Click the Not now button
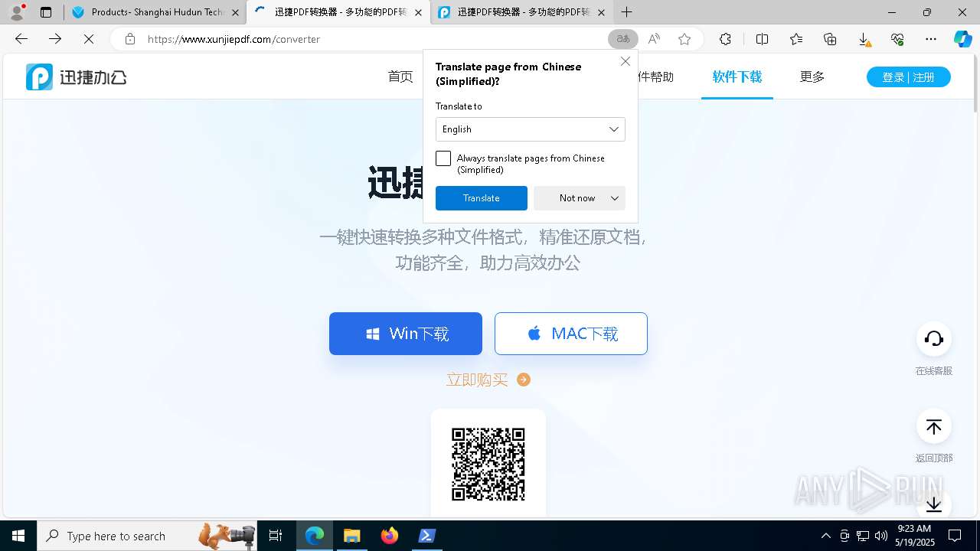Screen dimensions: 980x551 577,198
